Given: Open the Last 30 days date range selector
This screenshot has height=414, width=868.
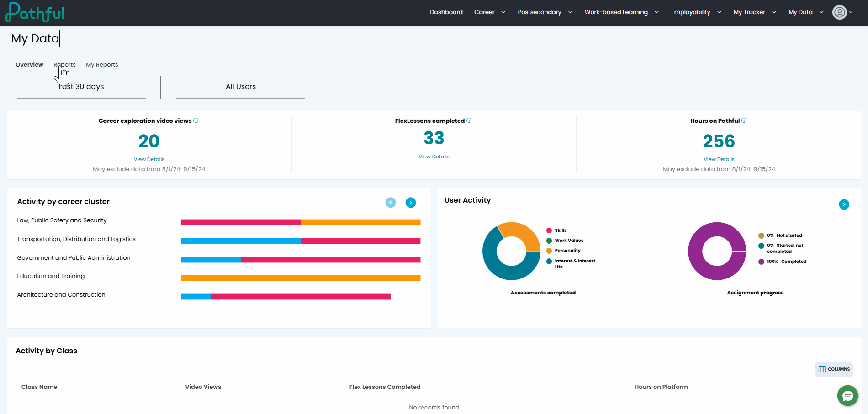Looking at the screenshot, I should point(81,87).
